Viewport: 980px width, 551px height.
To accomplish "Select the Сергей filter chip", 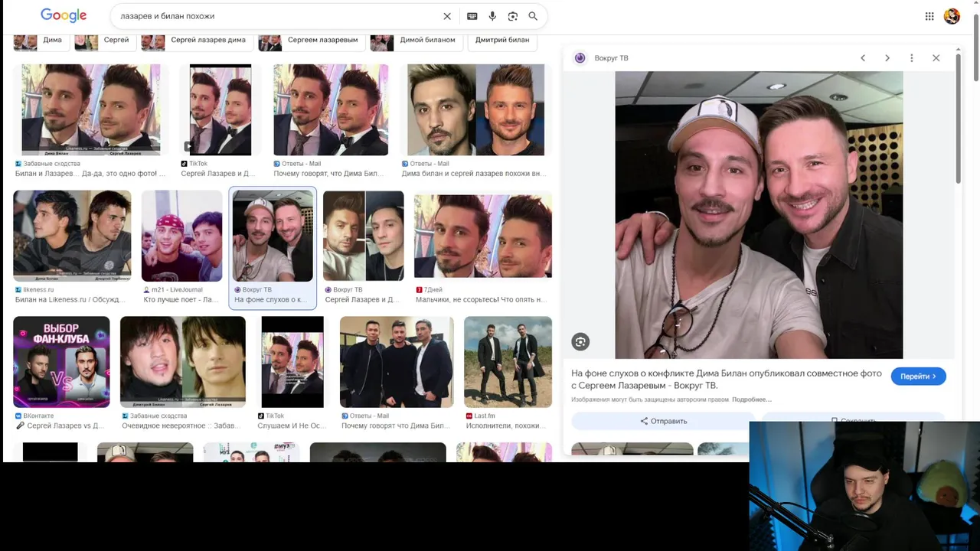I will pyautogui.click(x=106, y=40).
